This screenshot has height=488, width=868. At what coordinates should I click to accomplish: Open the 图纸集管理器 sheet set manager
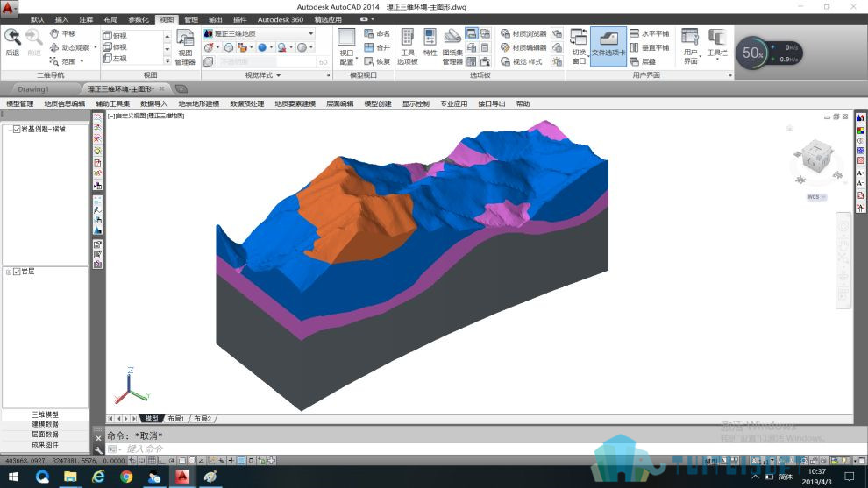coord(452,46)
